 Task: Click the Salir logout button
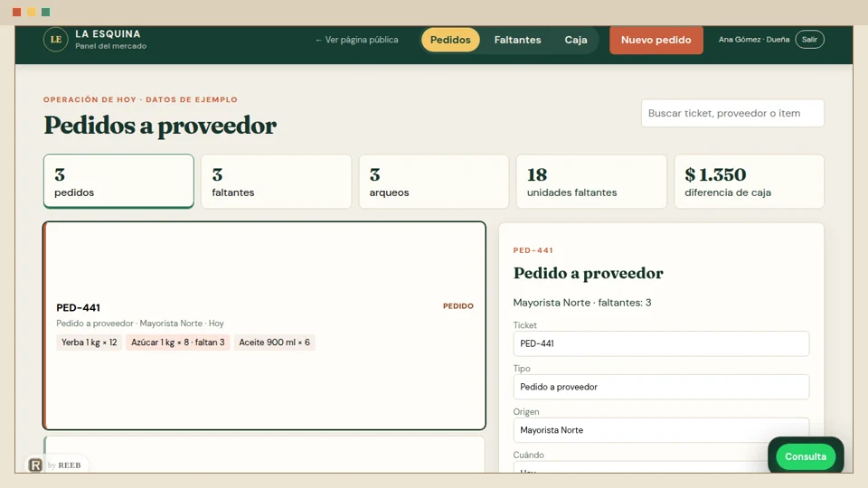tap(809, 39)
